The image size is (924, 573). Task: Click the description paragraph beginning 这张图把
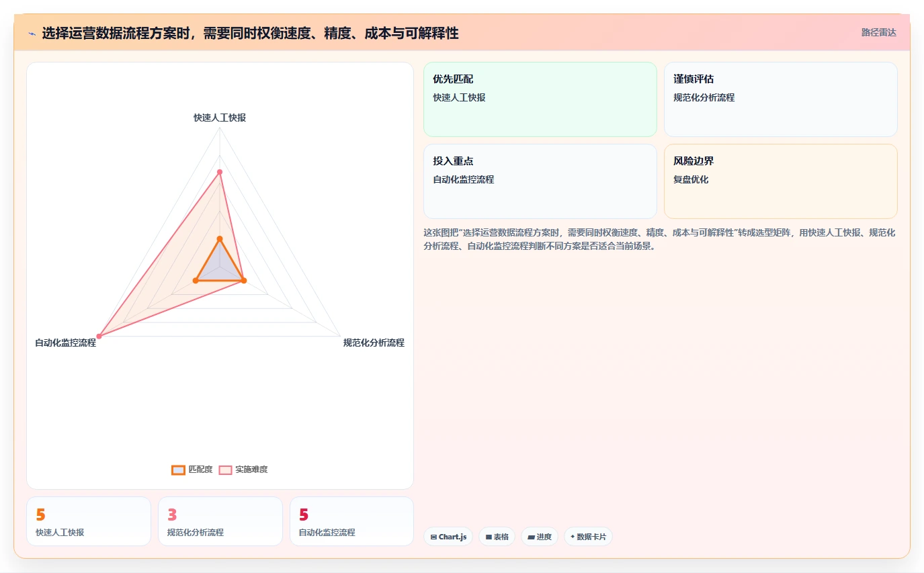coord(660,239)
